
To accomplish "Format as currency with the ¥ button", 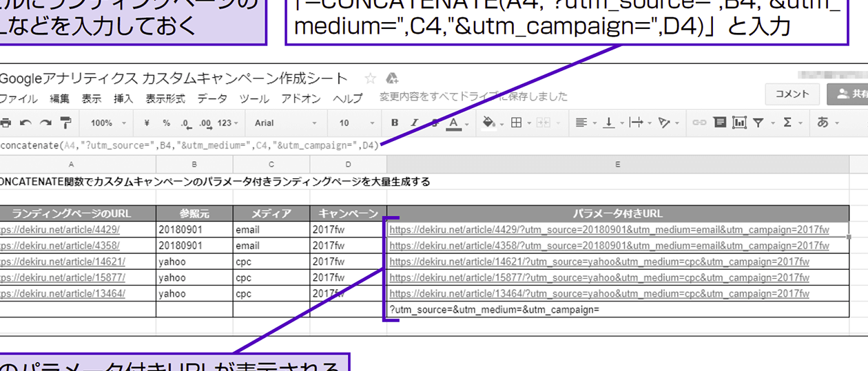I will click(x=147, y=123).
